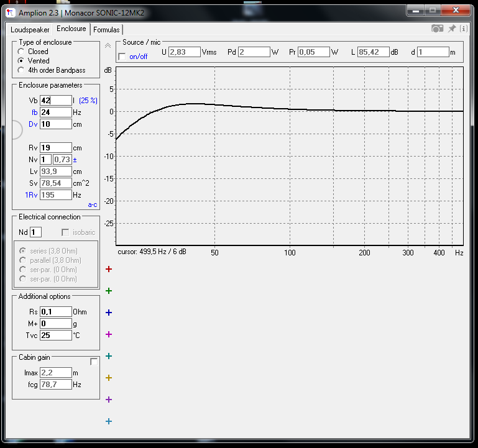
Task: Click the Tvc temperature field
Action: point(56,336)
